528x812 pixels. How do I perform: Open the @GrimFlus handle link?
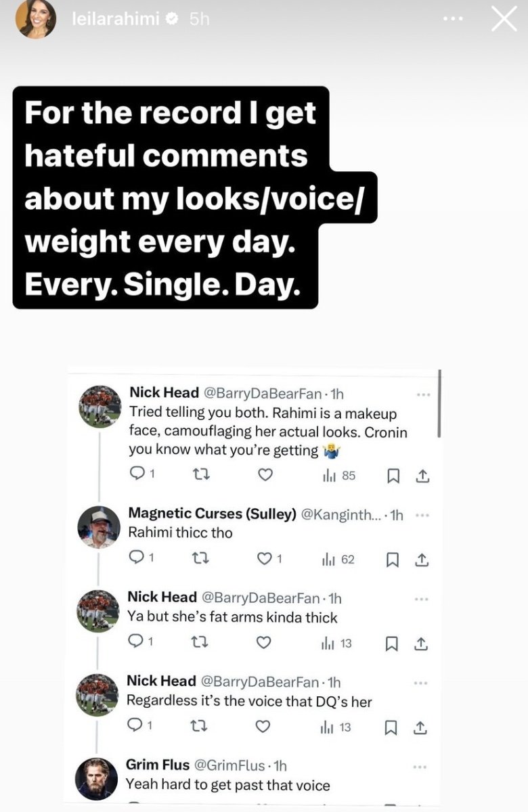click(229, 765)
